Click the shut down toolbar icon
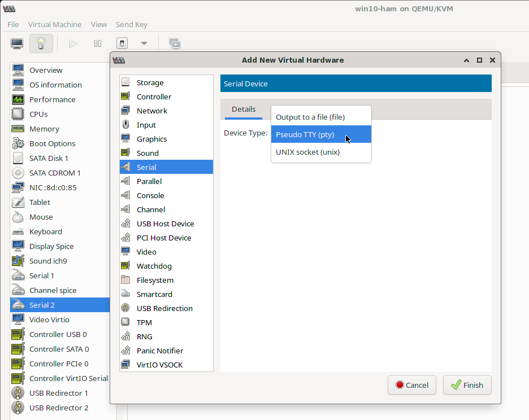Image resolution: width=529 pixels, height=420 pixels. [121, 43]
